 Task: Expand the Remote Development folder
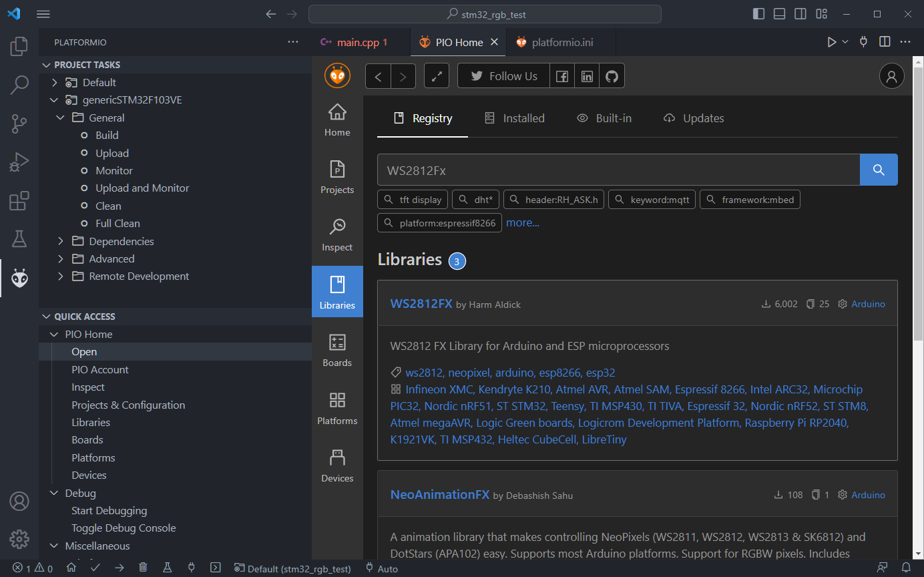pyautogui.click(x=175, y=276)
